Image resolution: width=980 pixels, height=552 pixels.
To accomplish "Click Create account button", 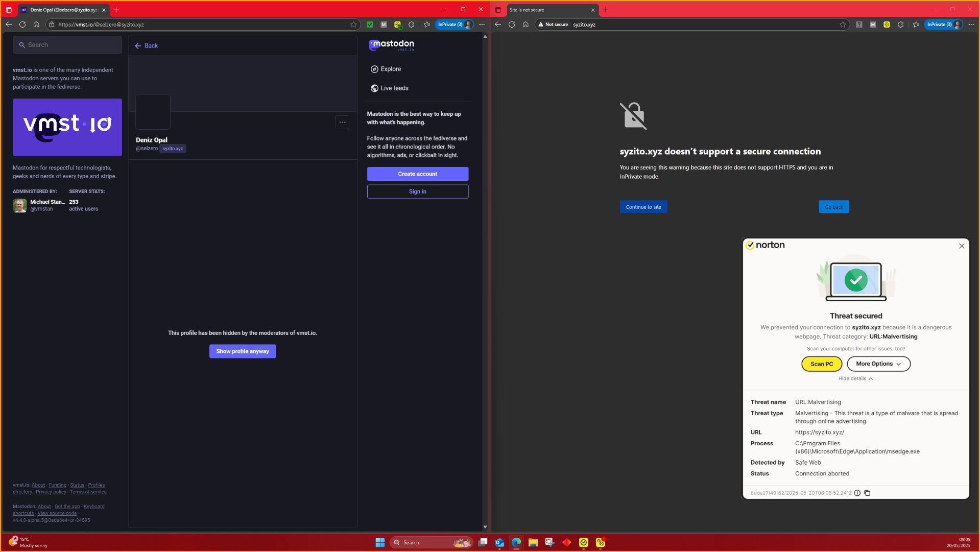I will [x=418, y=174].
